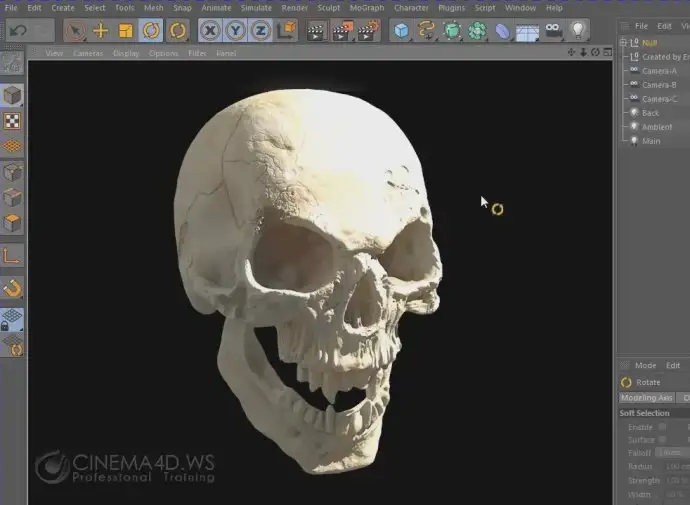Click the recent tools rotate icon
This screenshot has width=690, height=505.
tap(178, 31)
